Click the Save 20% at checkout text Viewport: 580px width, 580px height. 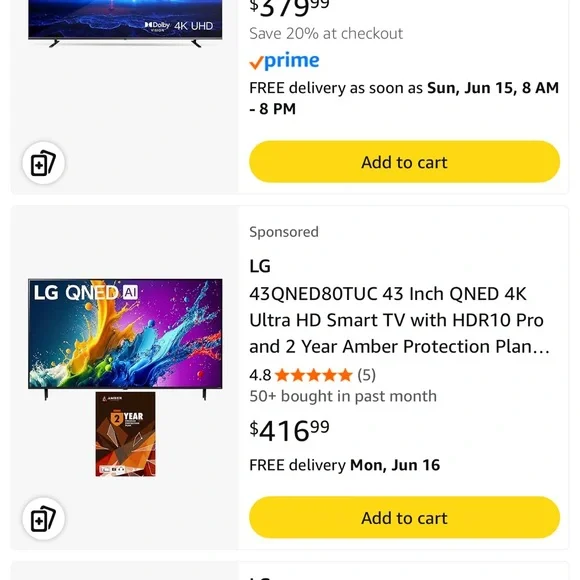tap(326, 34)
